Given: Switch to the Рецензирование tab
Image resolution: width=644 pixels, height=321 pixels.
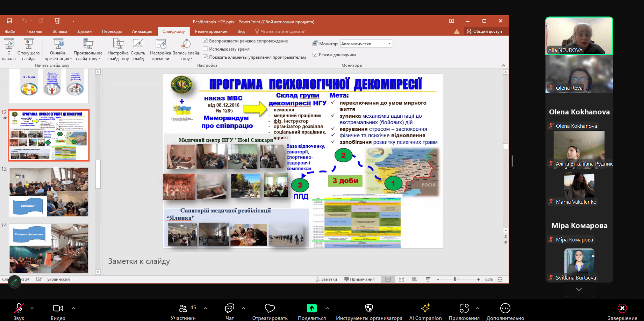Looking at the screenshot, I should pyautogui.click(x=211, y=31).
